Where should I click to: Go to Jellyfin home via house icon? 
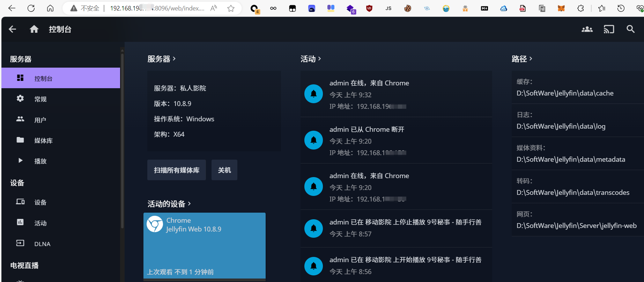coord(34,29)
